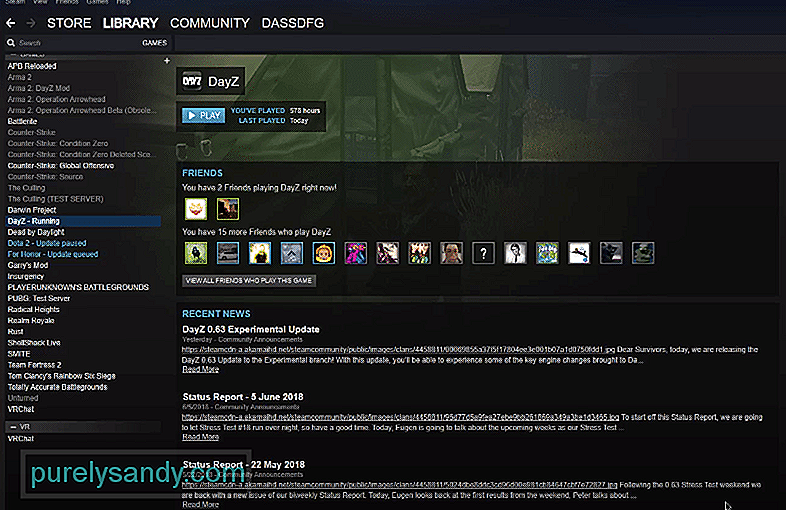Select Realm Royale in the list
Screen dimensions: 786x510
[31, 320]
